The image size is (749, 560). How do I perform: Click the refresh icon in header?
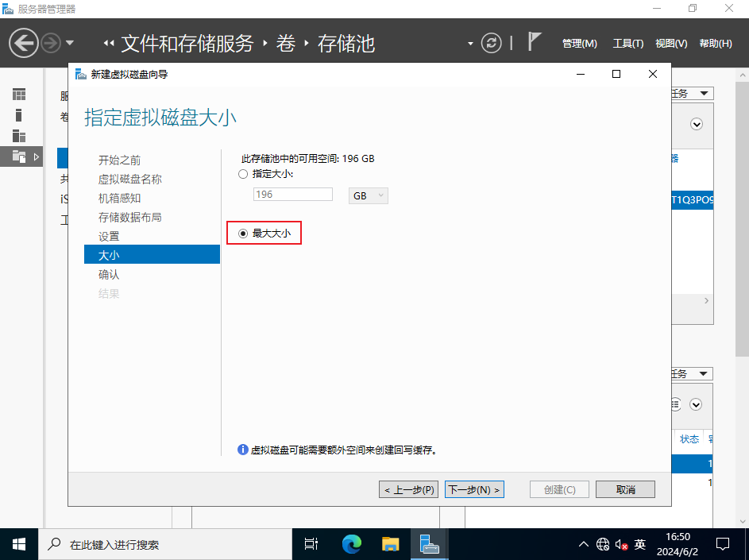coord(492,43)
